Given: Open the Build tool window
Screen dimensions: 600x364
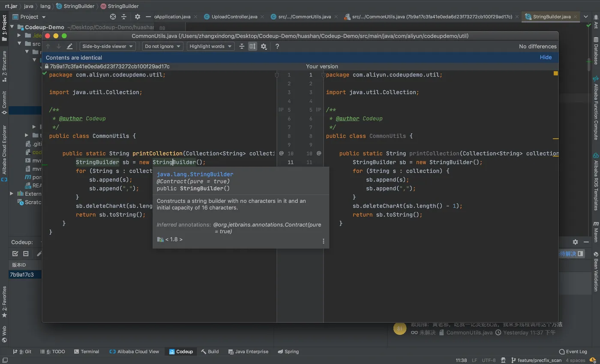Looking at the screenshot, I should click(210, 352).
